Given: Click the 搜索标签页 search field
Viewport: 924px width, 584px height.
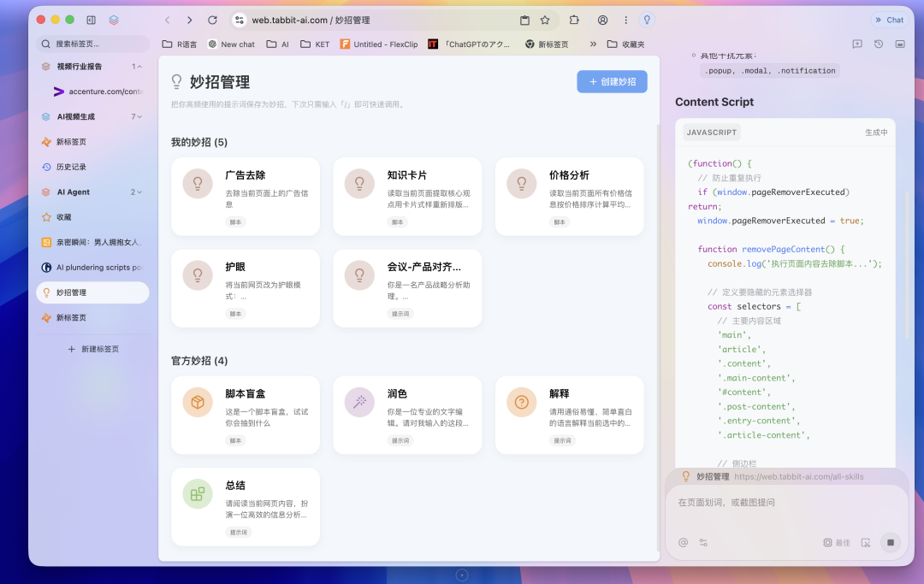Looking at the screenshot, I should click(92, 44).
